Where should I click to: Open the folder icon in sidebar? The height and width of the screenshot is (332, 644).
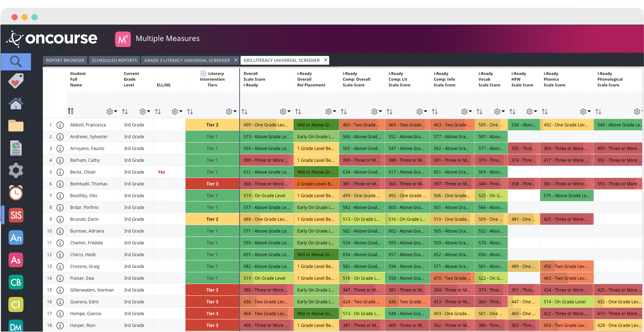[x=16, y=126]
